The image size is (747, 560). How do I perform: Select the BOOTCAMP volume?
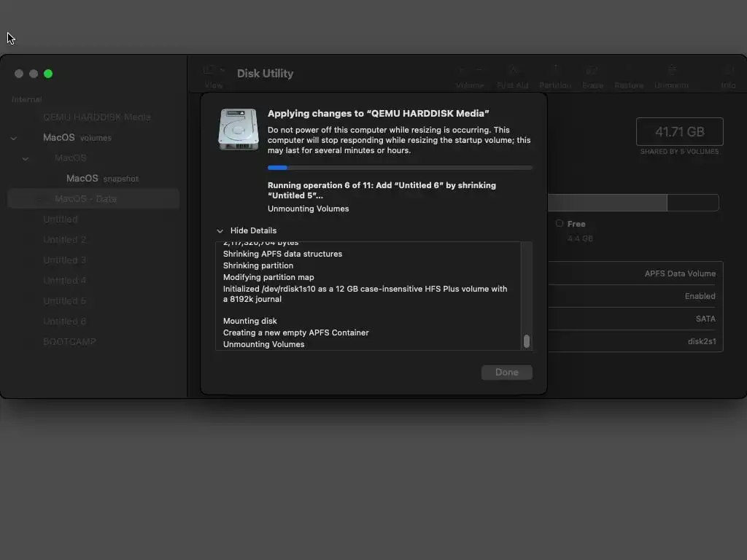pyautogui.click(x=93, y=343)
